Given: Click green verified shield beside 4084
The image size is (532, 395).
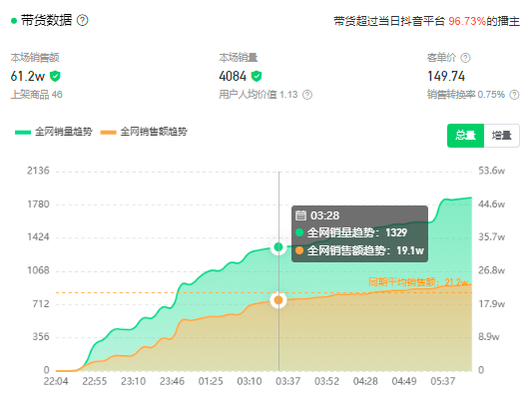Looking at the screenshot, I should pyautogui.click(x=257, y=76).
